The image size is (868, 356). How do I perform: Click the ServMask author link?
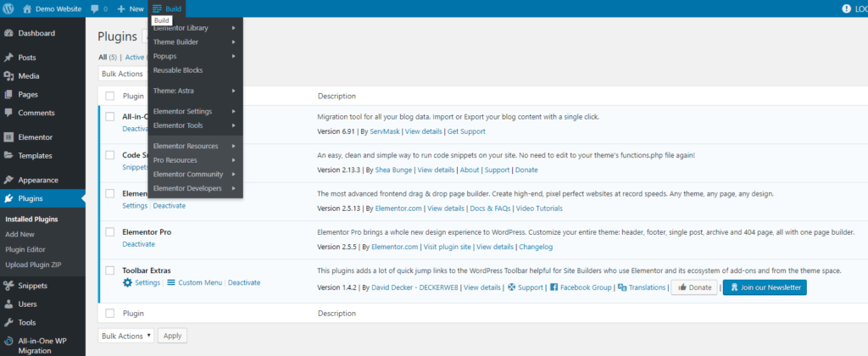386,131
